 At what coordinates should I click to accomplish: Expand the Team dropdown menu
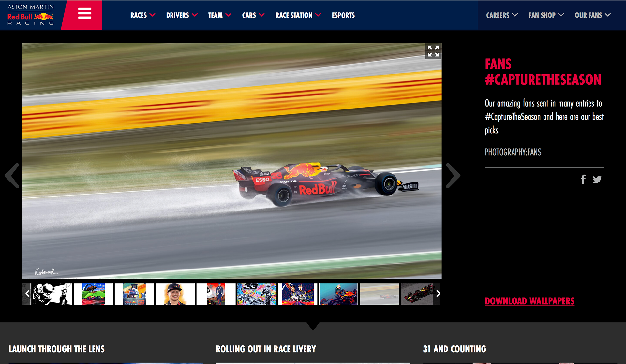(219, 15)
